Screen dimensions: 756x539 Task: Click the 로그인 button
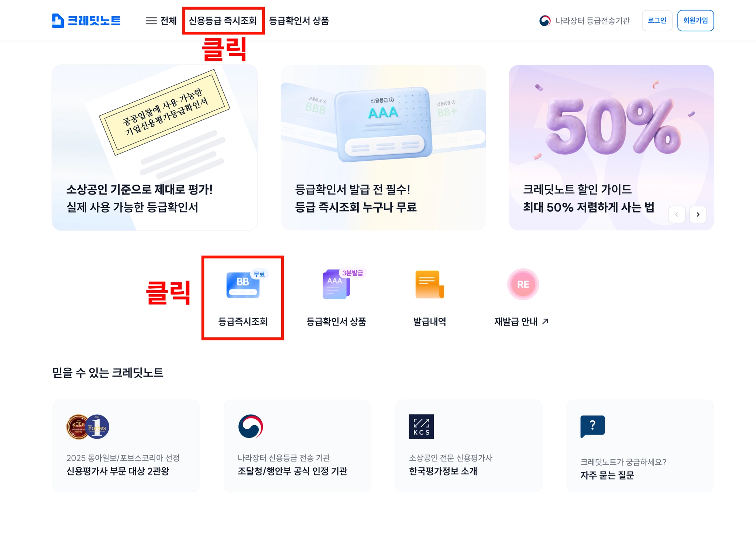click(657, 21)
